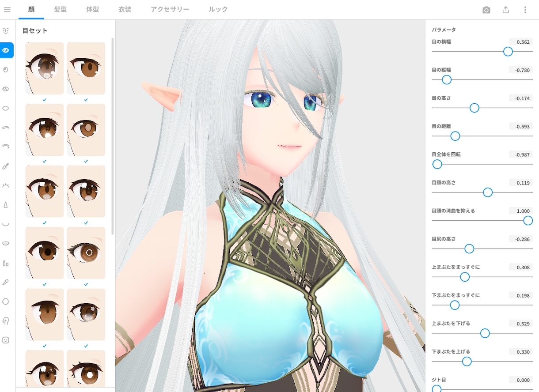Click the export/share upload icon
This screenshot has width=539, height=392.
click(x=506, y=10)
